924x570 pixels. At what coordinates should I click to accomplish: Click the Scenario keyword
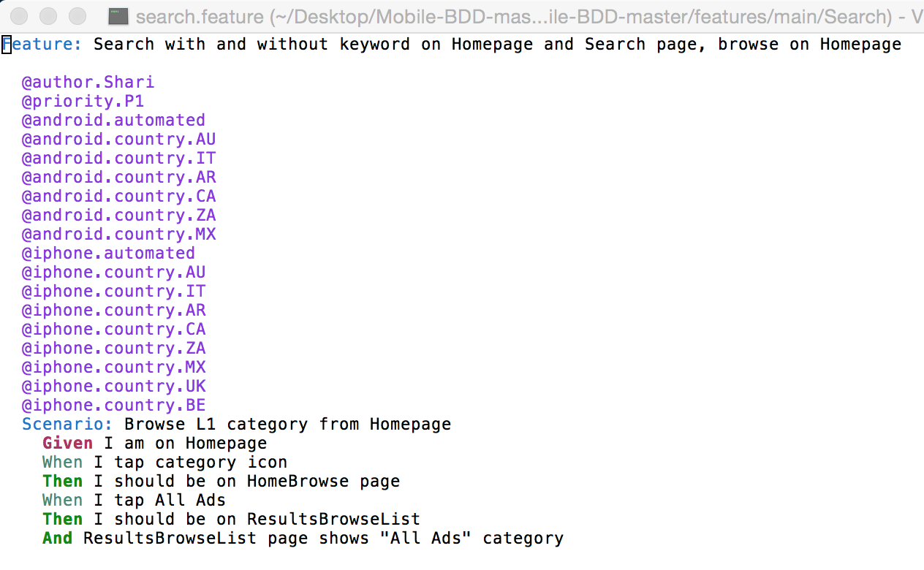pyautogui.click(x=67, y=424)
